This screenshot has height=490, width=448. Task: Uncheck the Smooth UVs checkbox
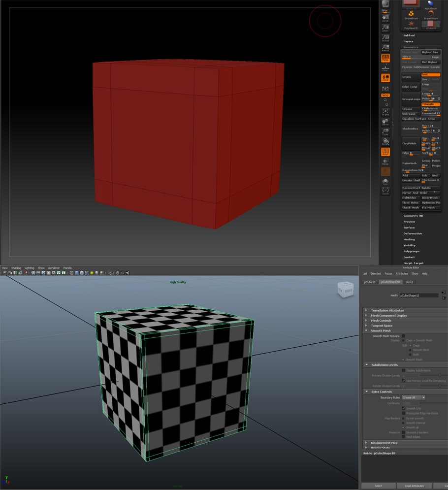coord(404,408)
